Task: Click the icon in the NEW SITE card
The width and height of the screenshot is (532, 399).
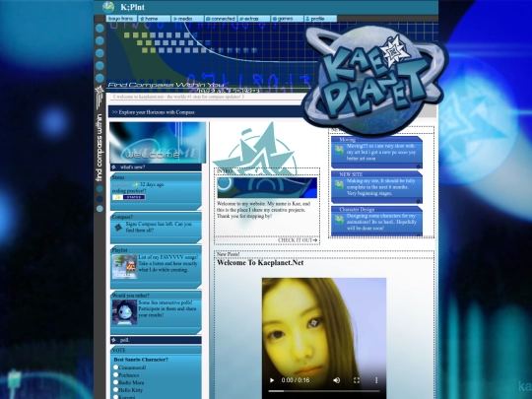Action: 339,185
